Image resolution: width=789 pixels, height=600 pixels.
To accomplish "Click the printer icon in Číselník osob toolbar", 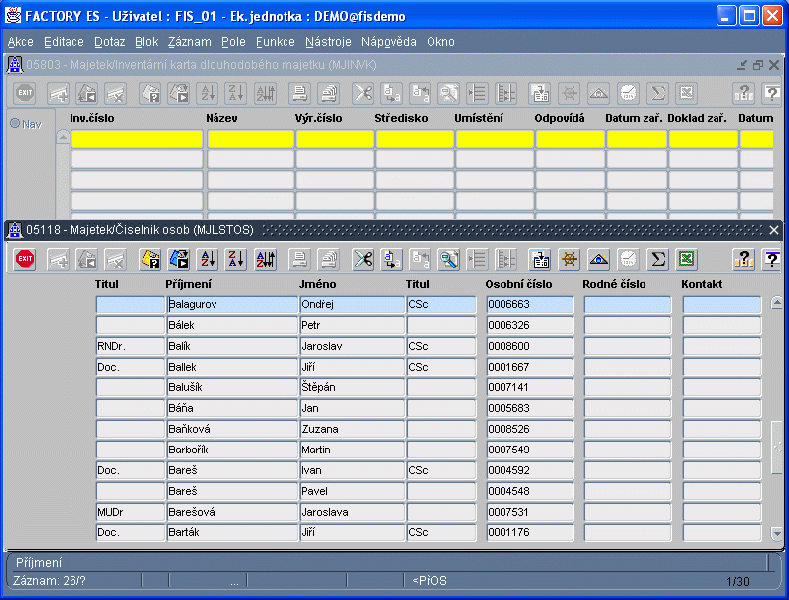I will pos(299,259).
